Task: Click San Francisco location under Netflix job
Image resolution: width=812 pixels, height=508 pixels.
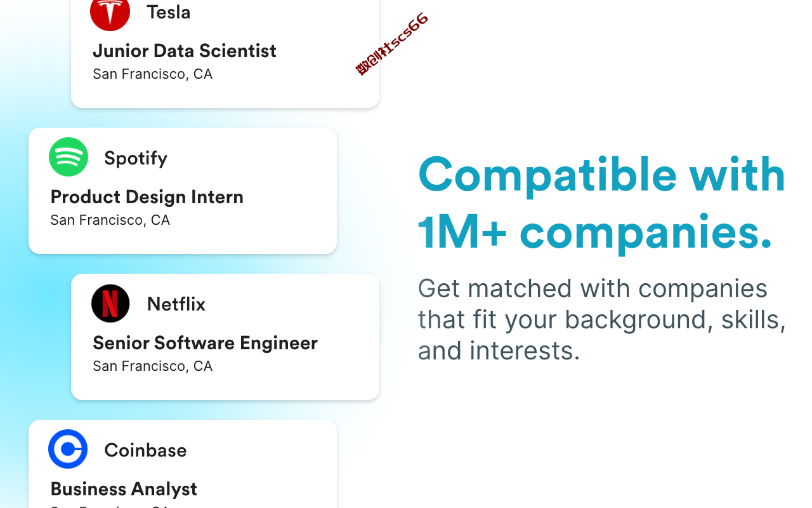Action: pyautogui.click(x=152, y=366)
